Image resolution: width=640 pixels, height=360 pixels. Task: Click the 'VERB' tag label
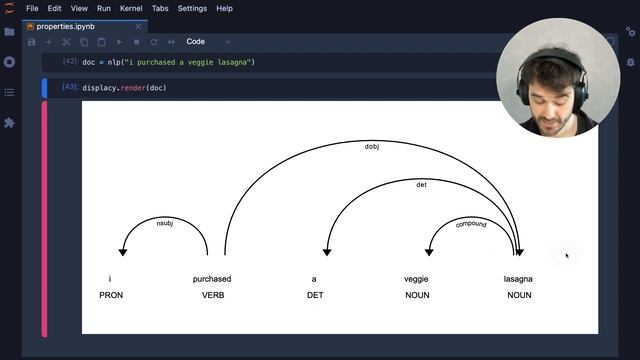coord(213,295)
